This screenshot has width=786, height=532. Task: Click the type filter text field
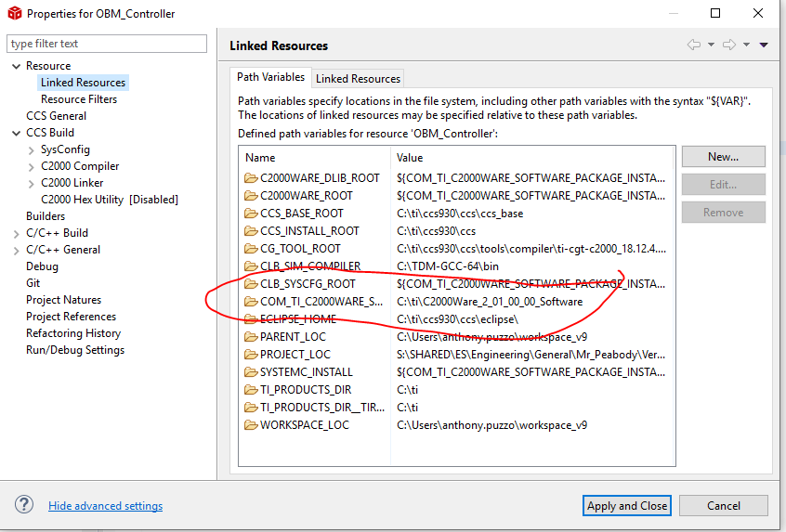tap(107, 44)
